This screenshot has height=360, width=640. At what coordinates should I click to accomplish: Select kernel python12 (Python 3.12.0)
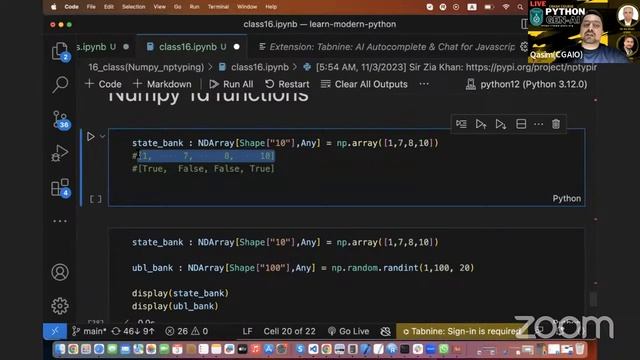pyautogui.click(x=526, y=84)
